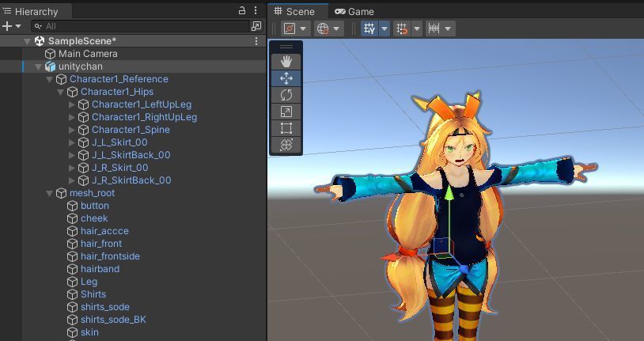Select Character1_Spine in the hierarchy
Viewport: 644px width, 341px height.
(131, 130)
